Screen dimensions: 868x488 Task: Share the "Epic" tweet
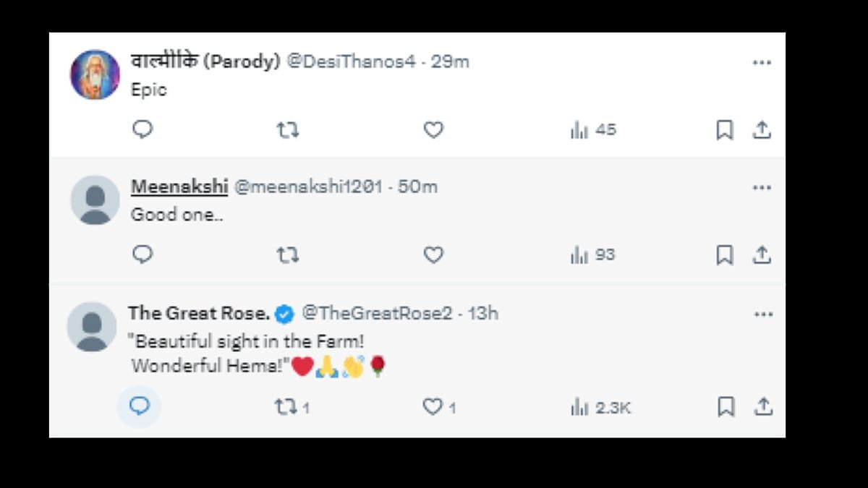click(x=762, y=130)
